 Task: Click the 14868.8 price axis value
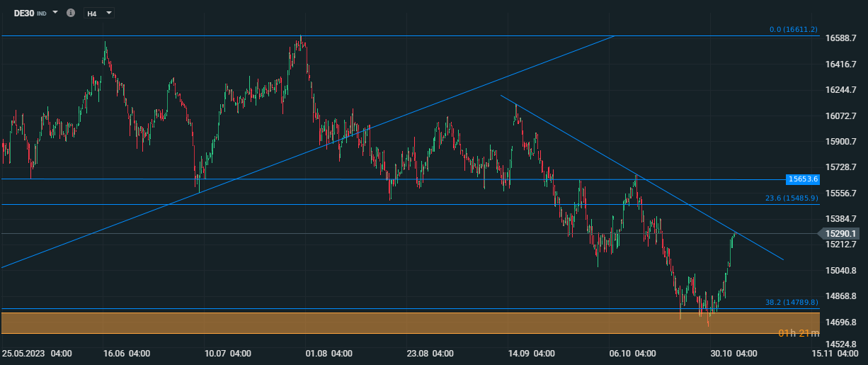(841, 296)
